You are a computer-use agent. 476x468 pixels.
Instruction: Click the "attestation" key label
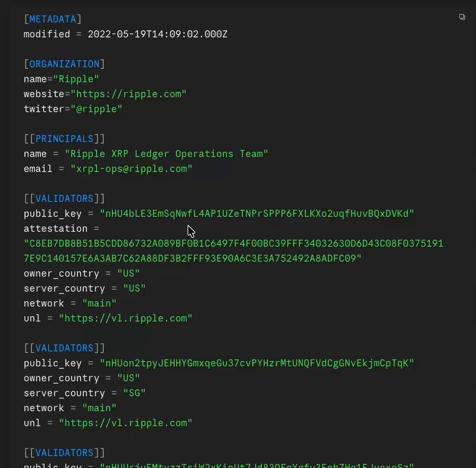56,229
